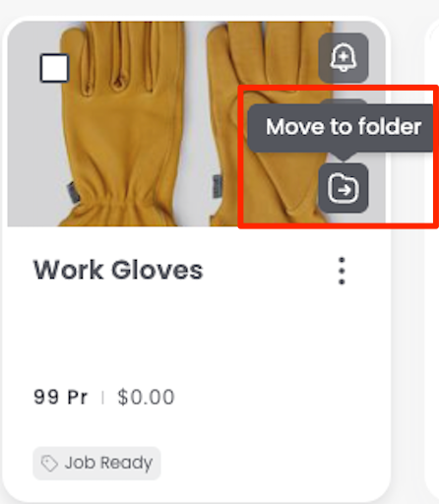Image resolution: width=439 pixels, height=504 pixels.
Task: Click the 99 Pr quantity text
Action: 61,397
